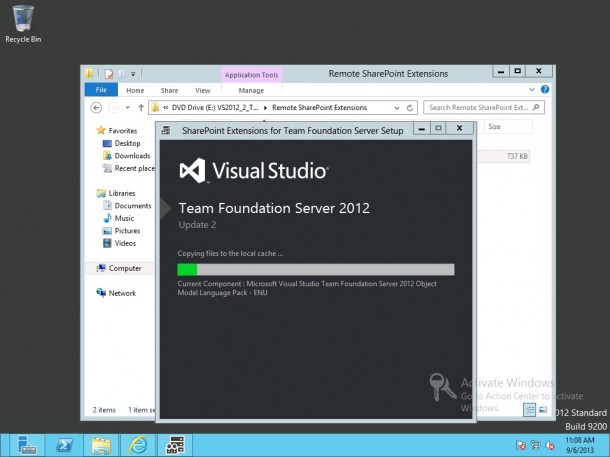
Task: Select Computer in navigation pane
Action: [125, 268]
